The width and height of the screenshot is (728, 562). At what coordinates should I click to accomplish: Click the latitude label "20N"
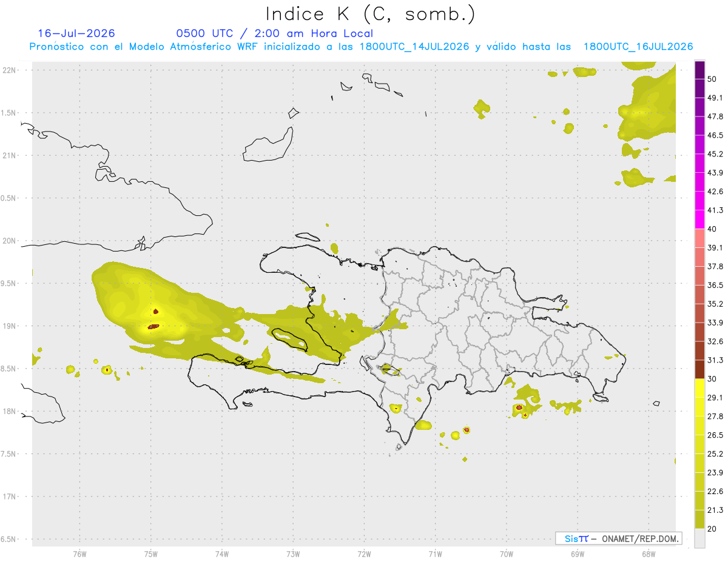point(9,241)
